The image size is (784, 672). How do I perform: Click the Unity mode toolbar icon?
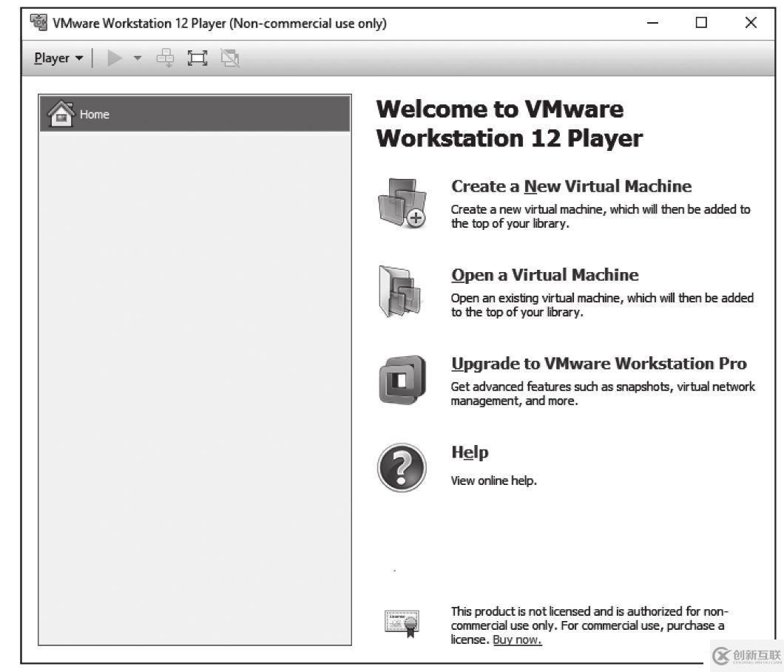point(230,58)
